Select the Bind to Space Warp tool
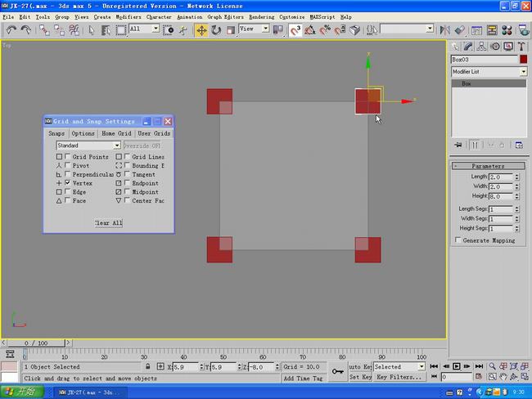This screenshot has height=399, width=532. [74, 30]
